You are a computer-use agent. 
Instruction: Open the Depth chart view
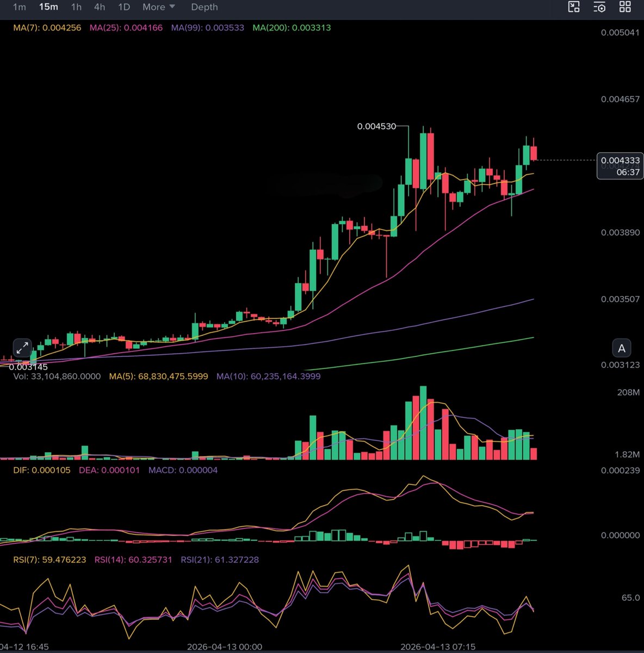click(x=205, y=7)
